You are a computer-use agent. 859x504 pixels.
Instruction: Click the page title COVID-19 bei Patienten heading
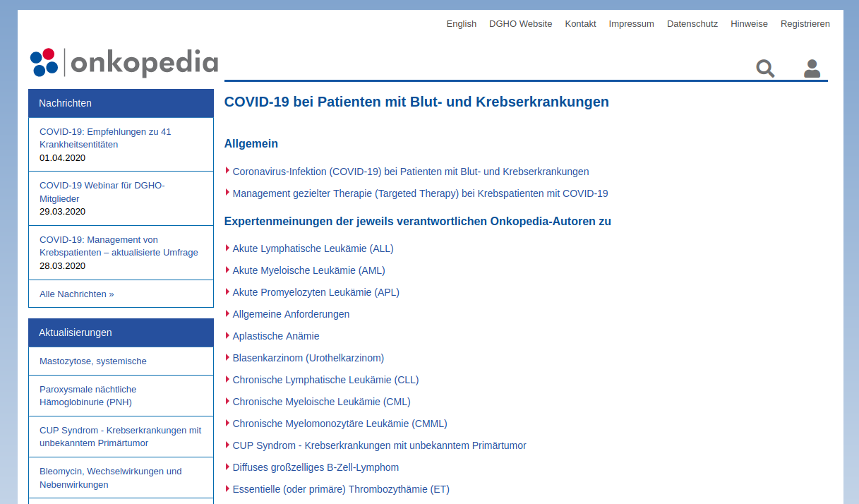pos(416,102)
